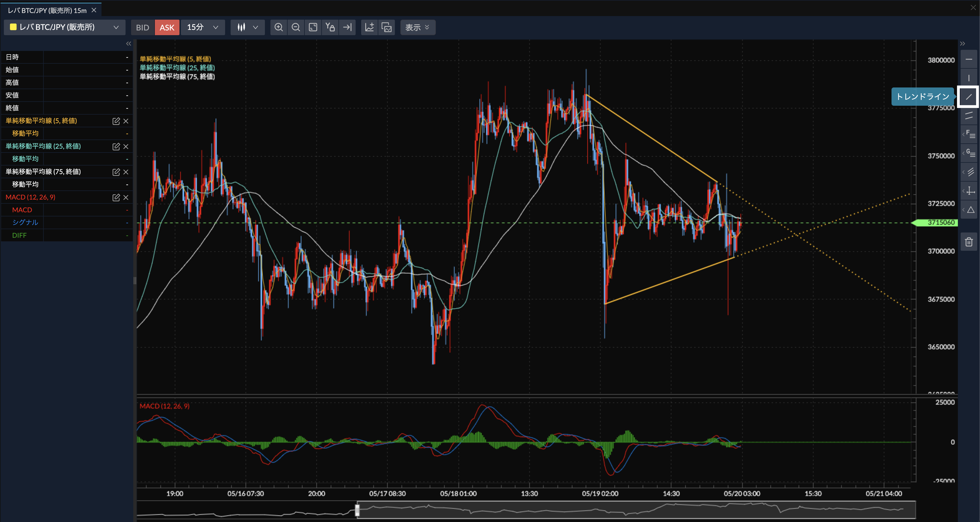Screen dimensions: 980x522
Task: Click the chart overview navigator strip
Action: (526, 510)
